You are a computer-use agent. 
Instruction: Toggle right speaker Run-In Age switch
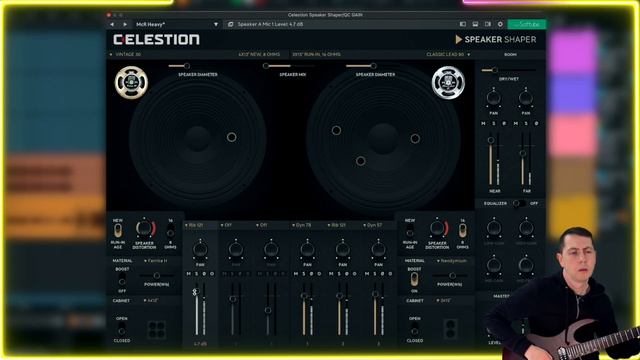410,230
